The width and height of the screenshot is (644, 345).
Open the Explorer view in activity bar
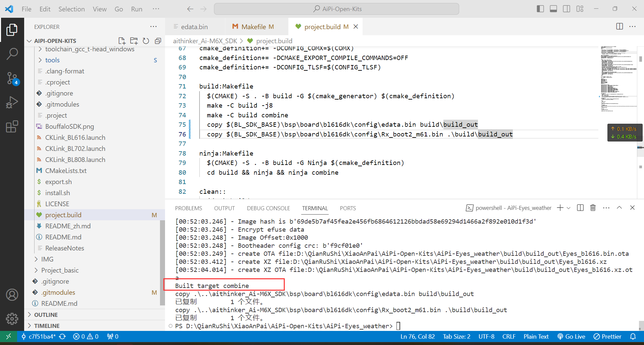[x=12, y=30]
